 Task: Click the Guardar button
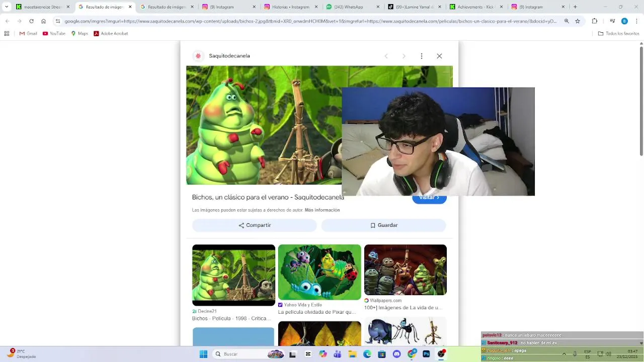click(384, 225)
